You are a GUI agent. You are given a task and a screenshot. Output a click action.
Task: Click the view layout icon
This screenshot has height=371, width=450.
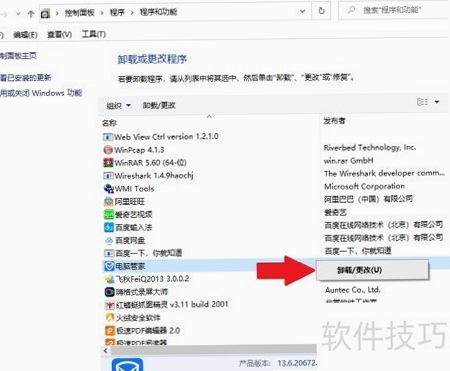click(x=422, y=102)
